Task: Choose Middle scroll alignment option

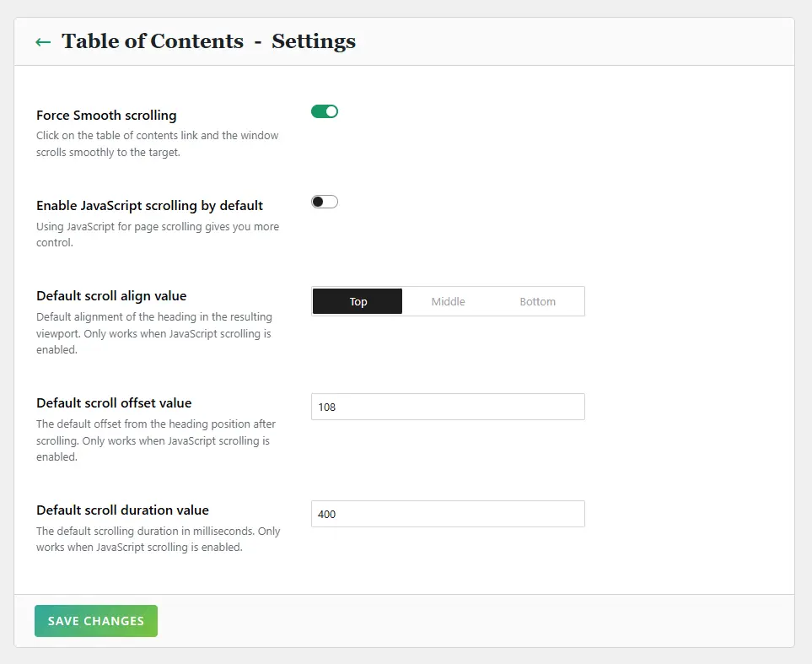Action: [x=448, y=301]
